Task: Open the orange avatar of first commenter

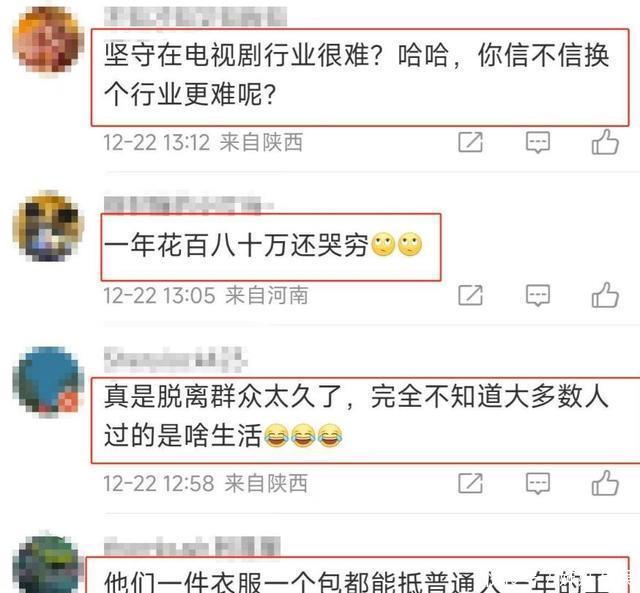Action: pyautogui.click(x=48, y=42)
